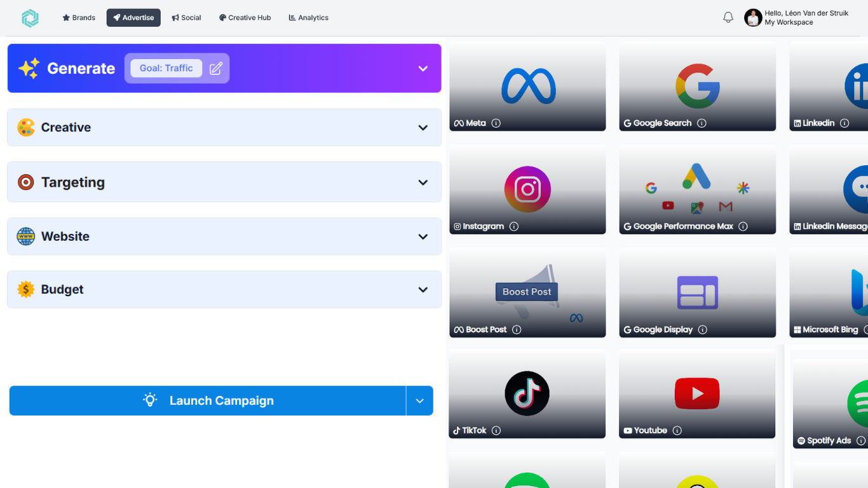Viewport: 868px width, 488px height.
Task: Click the Microsoft Bing label
Action: click(x=831, y=330)
